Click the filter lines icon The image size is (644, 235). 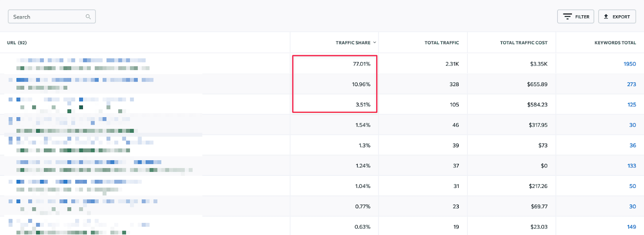(568, 17)
